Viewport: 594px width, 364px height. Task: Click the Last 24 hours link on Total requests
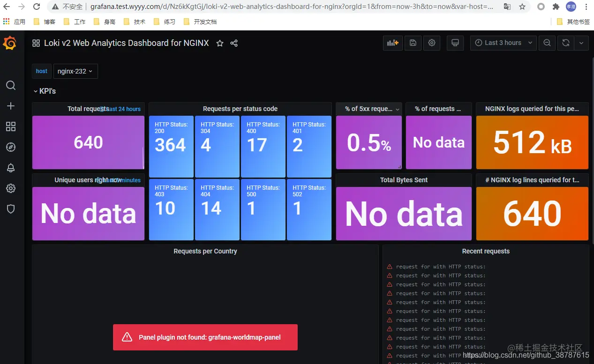point(121,109)
